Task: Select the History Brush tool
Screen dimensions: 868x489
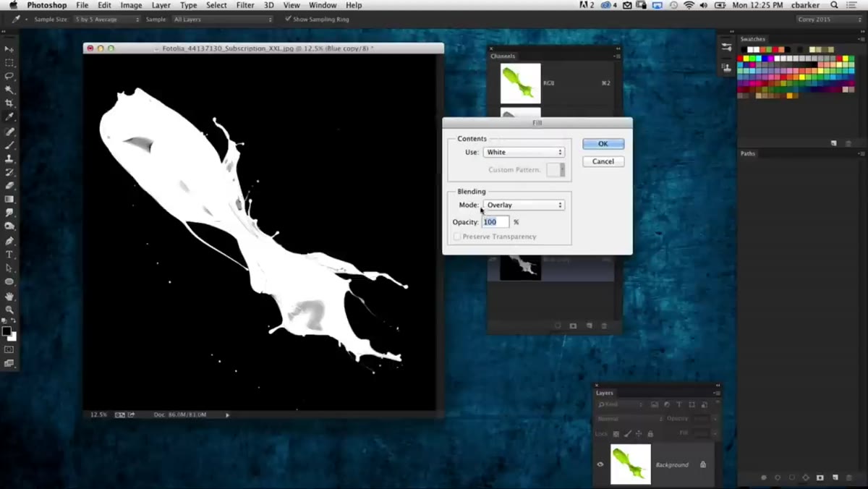Action: [x=9, y=172]
